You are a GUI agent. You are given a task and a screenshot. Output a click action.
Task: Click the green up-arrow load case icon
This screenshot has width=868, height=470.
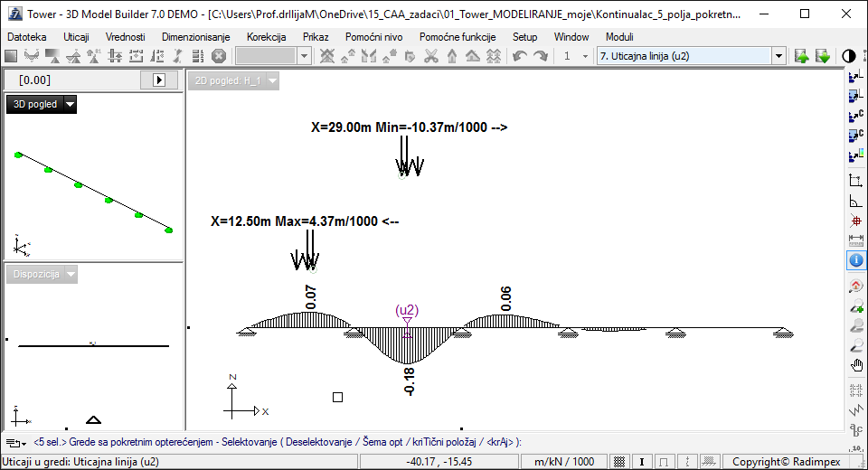[x=801, y=56]
